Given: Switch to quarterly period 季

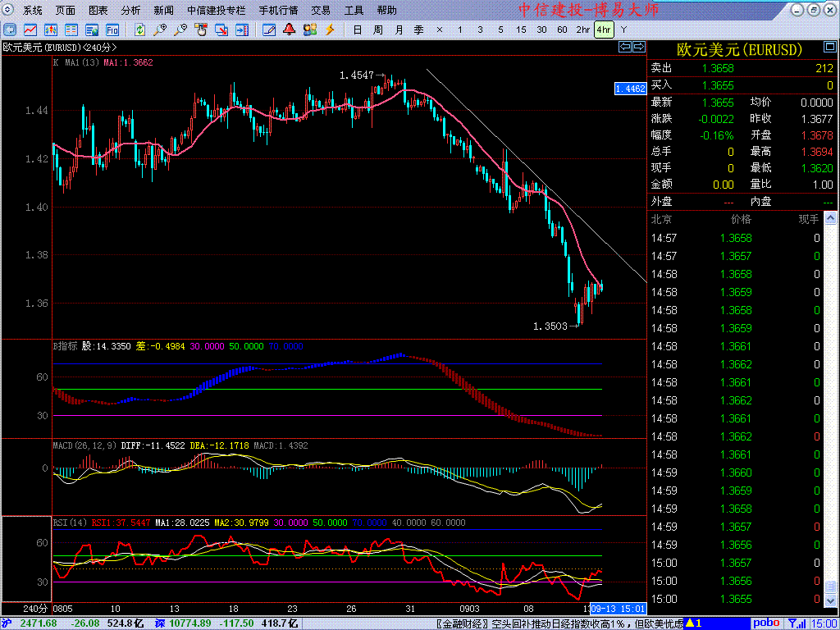Looking at the screenshot, I should [419, 30].
